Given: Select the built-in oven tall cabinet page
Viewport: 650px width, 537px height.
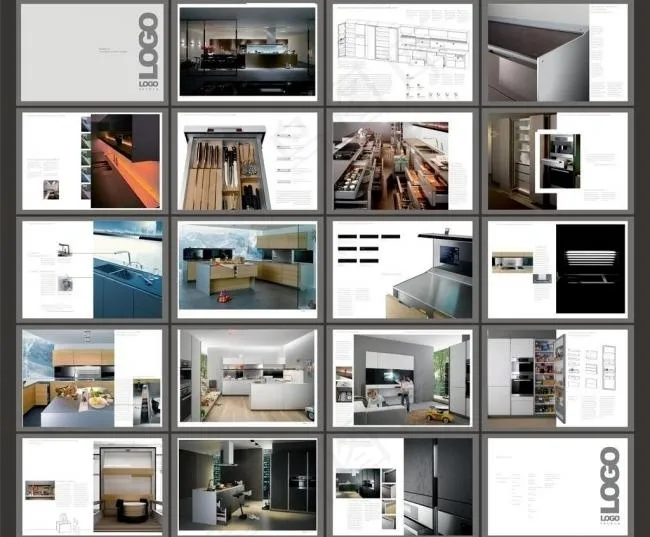Looking at the screenshot, I should (557, 161).
